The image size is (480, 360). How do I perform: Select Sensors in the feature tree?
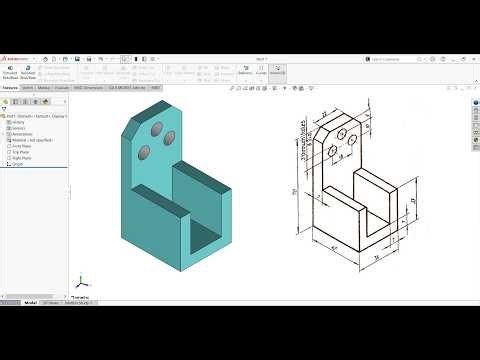point(16,128)
